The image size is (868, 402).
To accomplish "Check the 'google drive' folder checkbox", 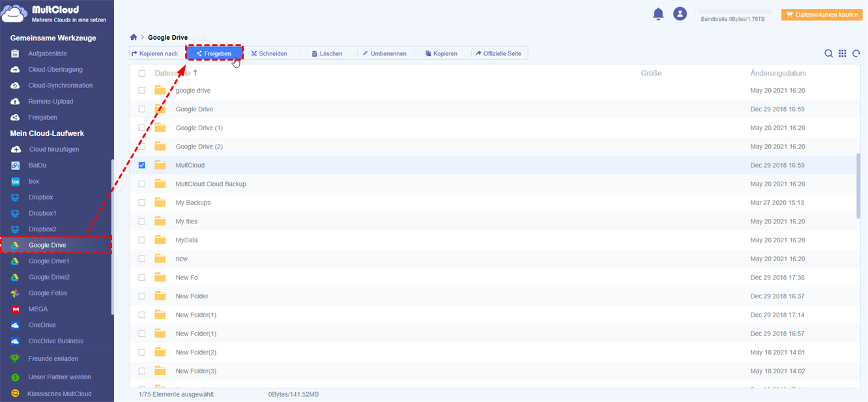I will [x=142, y=91].
